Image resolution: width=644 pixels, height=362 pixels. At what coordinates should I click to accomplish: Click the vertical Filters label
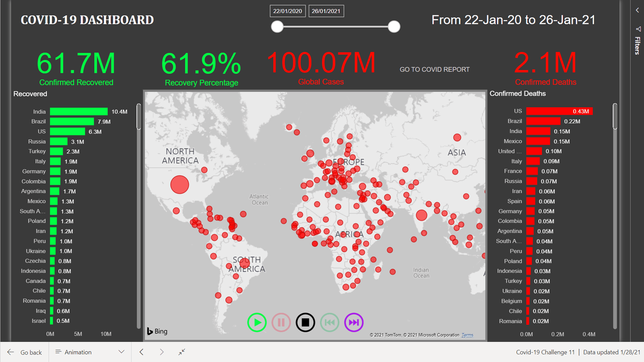tap(637, 45)
